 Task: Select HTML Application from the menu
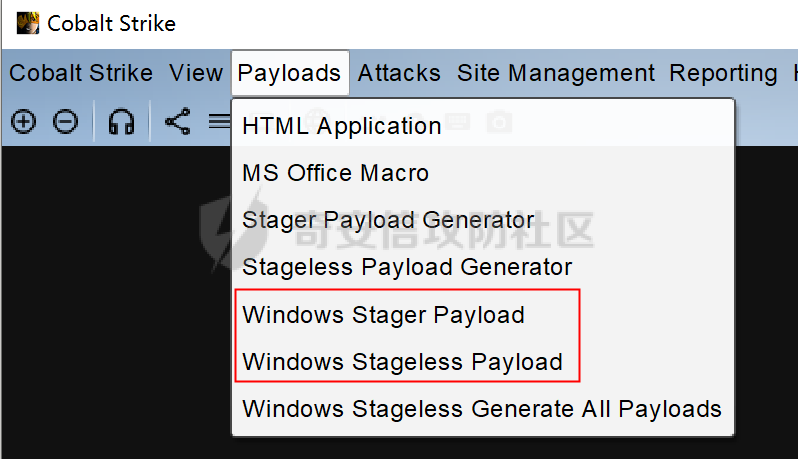pos(342,126)
